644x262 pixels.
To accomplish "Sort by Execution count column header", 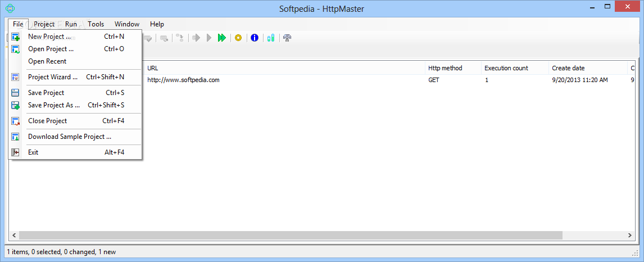I will point(515,68).
